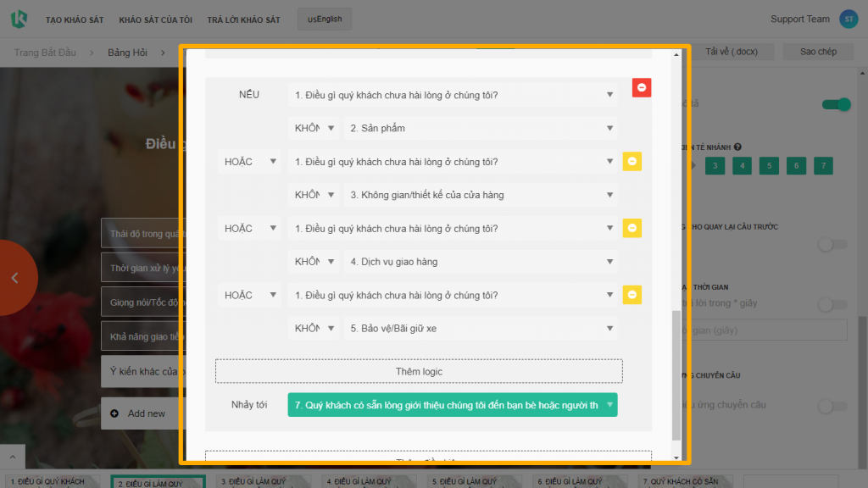This screenshot has height=488, width=868.
Task: Click the app logo in top-left corner
Action: (19, 19)
